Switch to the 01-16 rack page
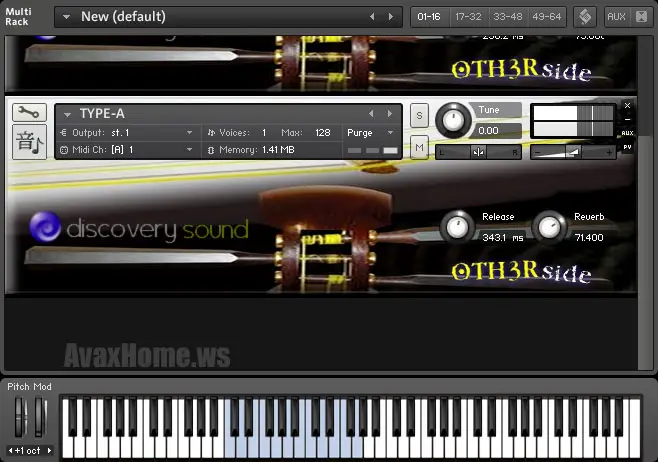658x462 pixels. (429, 17)
